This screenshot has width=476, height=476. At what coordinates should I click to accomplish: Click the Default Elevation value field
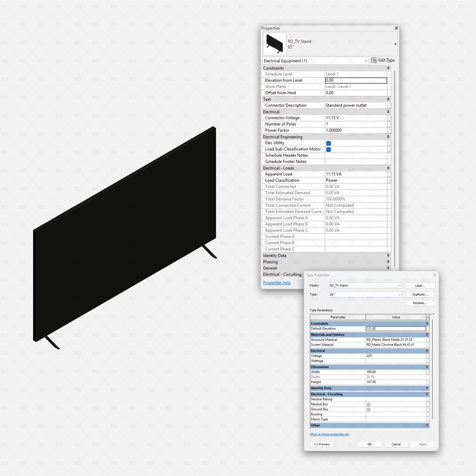coord(396,329)
